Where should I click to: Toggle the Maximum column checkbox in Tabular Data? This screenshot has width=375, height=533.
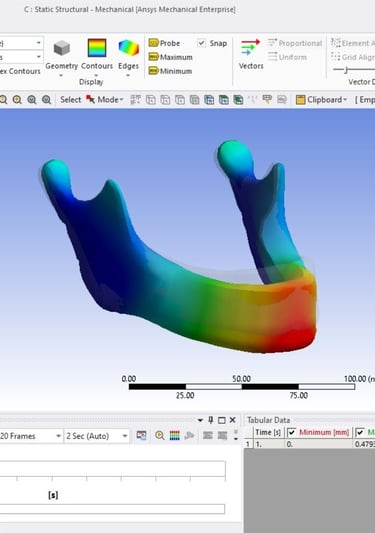[x=360, y=432]
